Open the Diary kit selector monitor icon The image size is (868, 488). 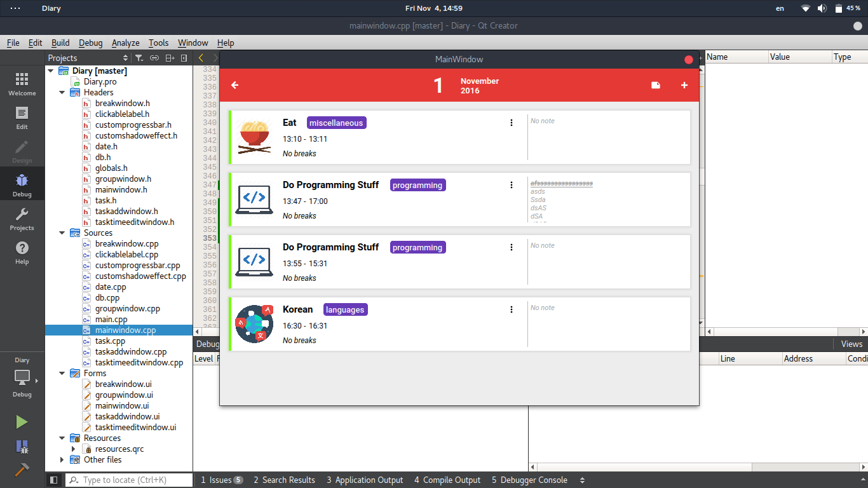[x=22, y=377]
